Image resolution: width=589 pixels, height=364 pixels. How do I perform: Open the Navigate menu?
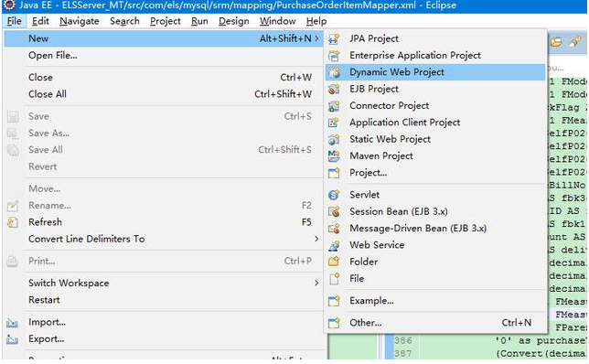coord(80,21)
